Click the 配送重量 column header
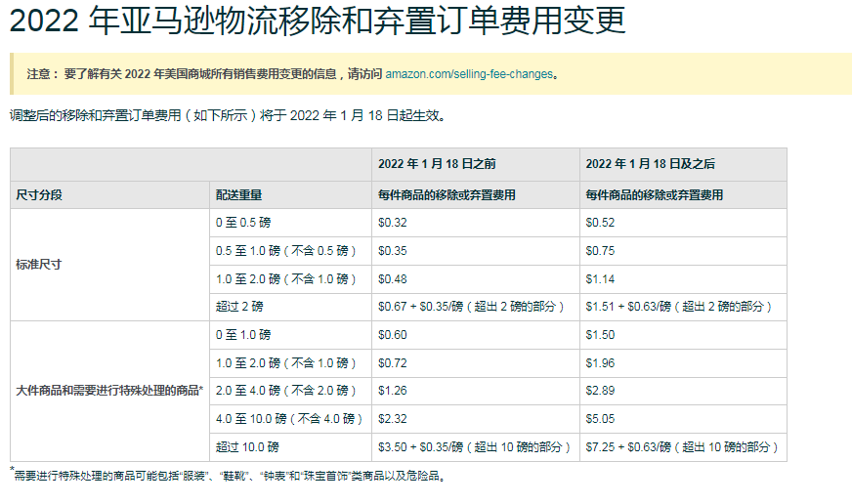 [238, 195]
